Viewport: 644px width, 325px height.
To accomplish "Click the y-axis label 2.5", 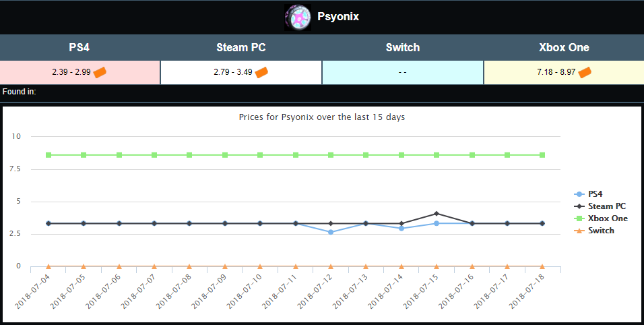I will (15, 234).
